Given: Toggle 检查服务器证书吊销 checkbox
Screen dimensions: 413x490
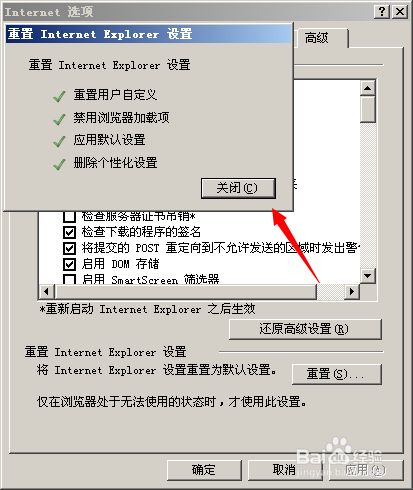Looking at the screenshot, I should 69,217.
